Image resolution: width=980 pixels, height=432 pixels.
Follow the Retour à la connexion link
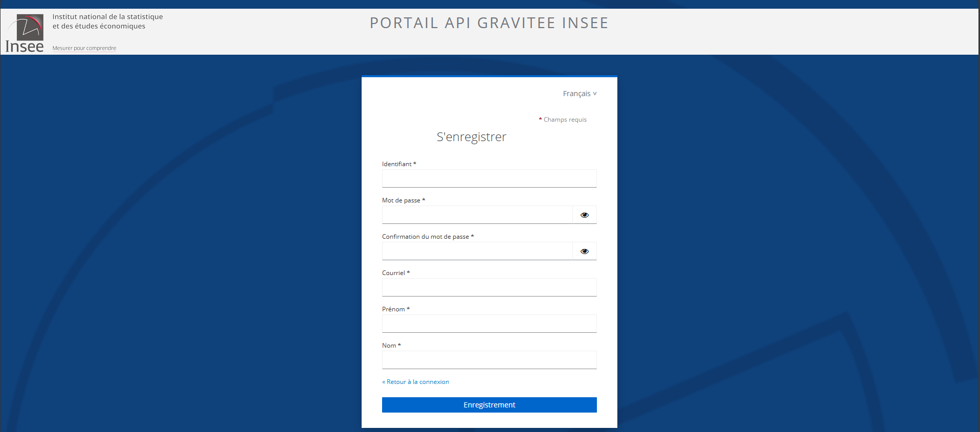417,382
